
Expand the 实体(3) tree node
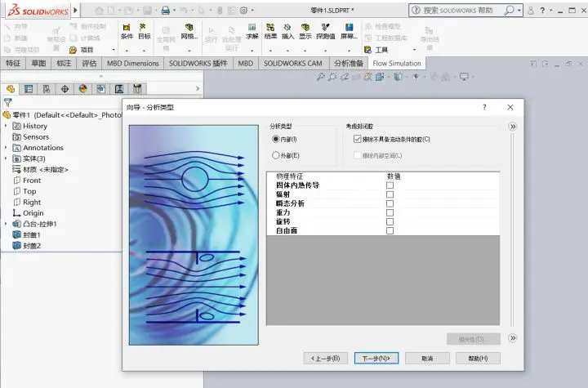point(6,158)
